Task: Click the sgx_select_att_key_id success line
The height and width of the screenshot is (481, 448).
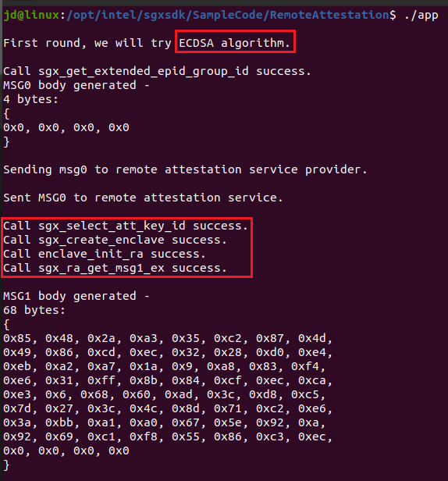Action: [x=126, y=226]
